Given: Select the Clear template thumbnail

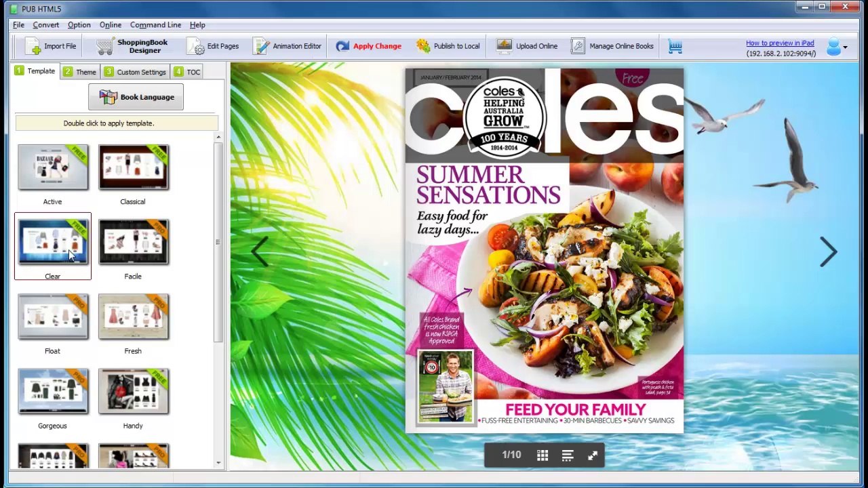Looking at the screenshot, I should coord(53,242).
